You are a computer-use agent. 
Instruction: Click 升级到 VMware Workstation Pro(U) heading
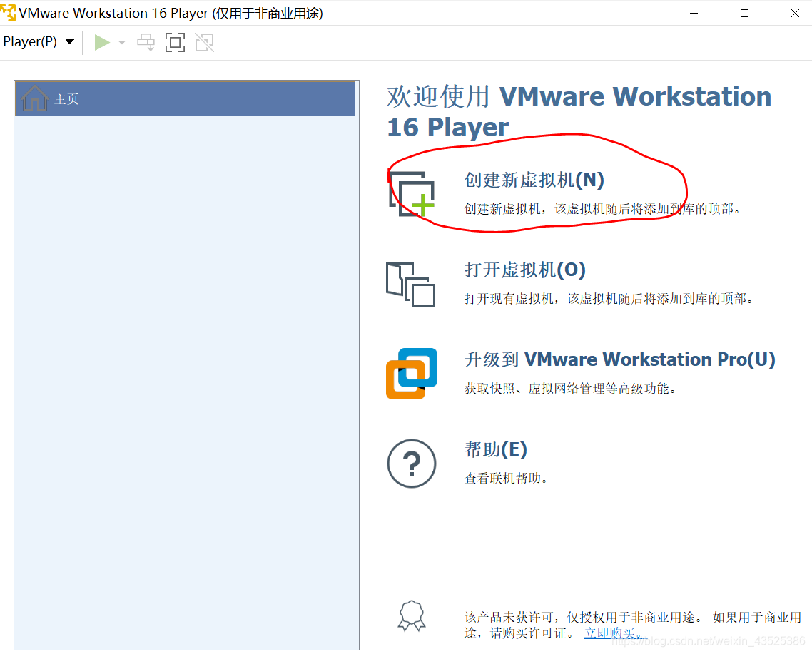pyautogui.click(x=619, y=359)
